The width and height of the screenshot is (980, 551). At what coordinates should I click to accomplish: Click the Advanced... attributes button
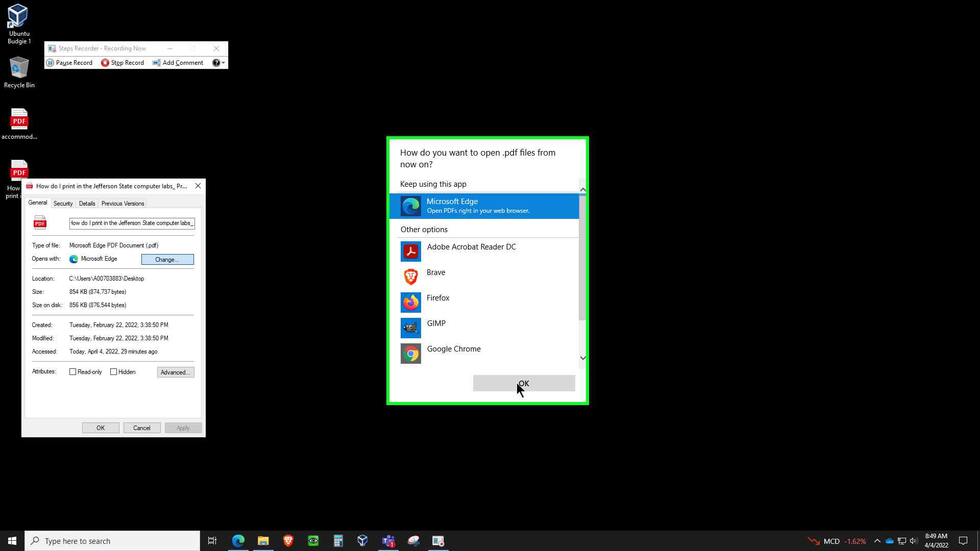[176, 372]
